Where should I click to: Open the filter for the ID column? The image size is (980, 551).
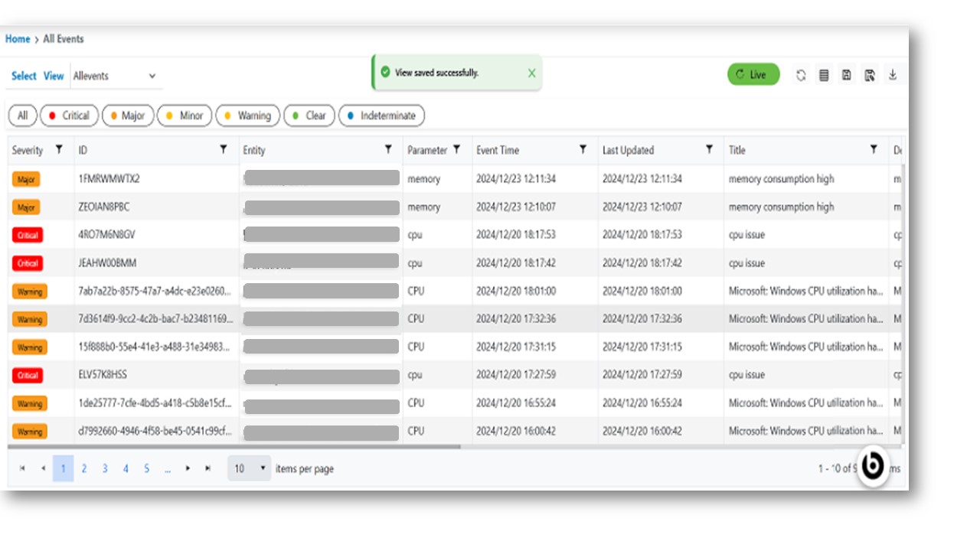pos(224,150)
